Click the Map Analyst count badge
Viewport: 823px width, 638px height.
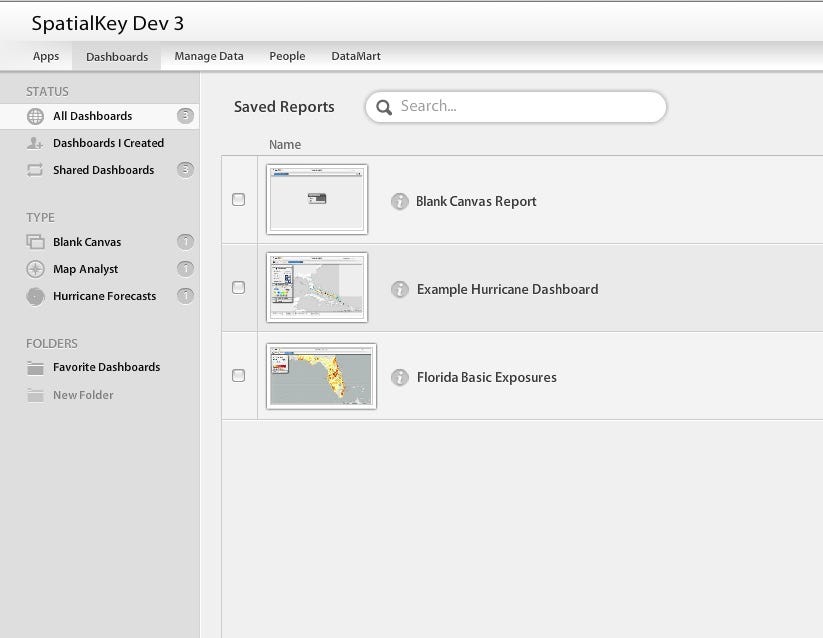185,269
